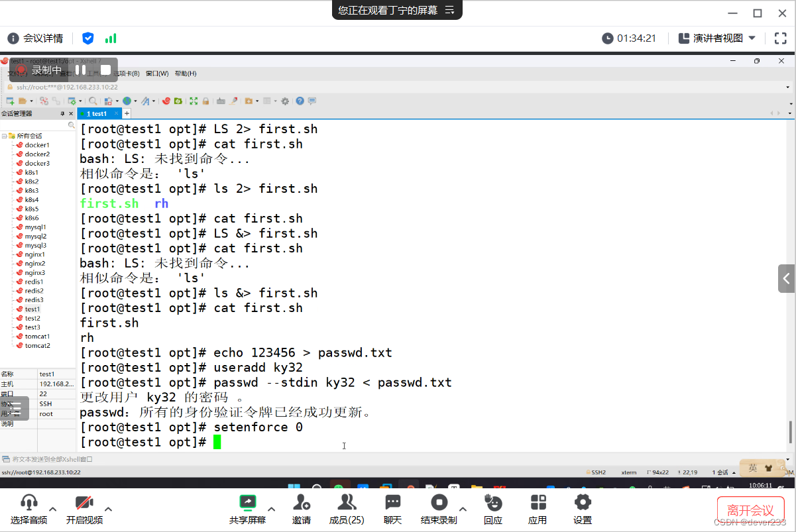Open the chat (聊天) panel
The width and height of the screenshot is (796, 532).
pyautogui.click(x=393, y=509)
